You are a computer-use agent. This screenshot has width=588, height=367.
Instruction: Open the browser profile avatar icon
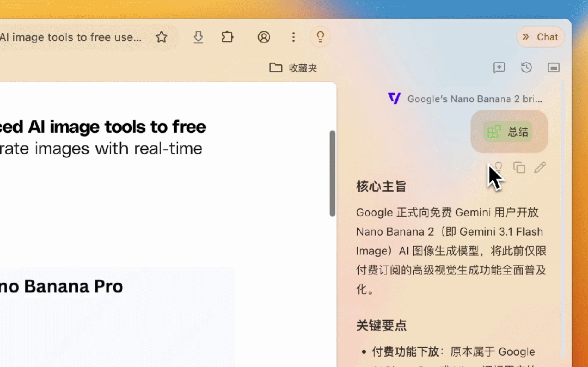[x=264, y=37]
